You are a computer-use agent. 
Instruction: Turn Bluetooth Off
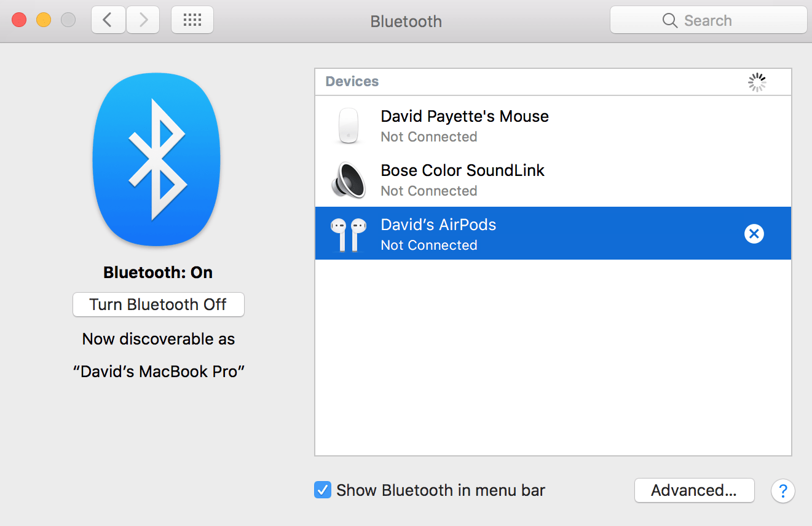[159, 305]
